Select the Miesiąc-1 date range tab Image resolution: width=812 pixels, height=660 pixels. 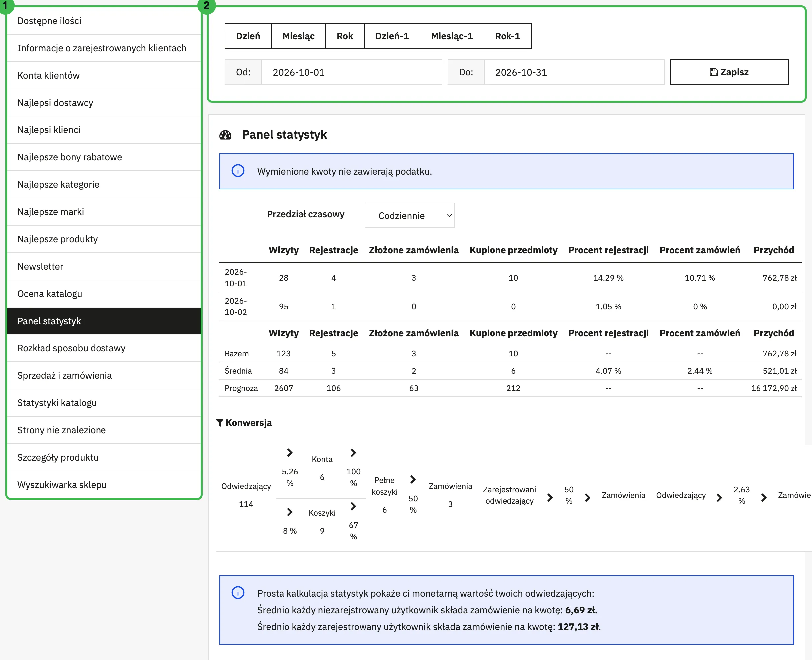452,36
